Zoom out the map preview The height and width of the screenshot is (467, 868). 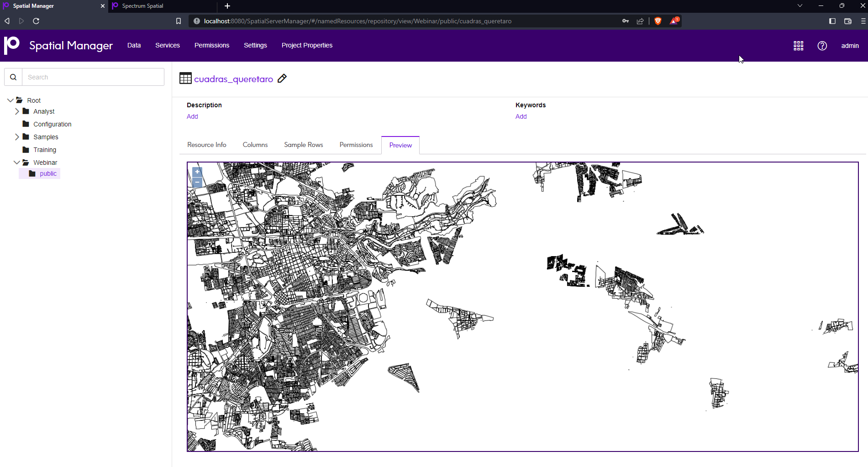point(197,182)
